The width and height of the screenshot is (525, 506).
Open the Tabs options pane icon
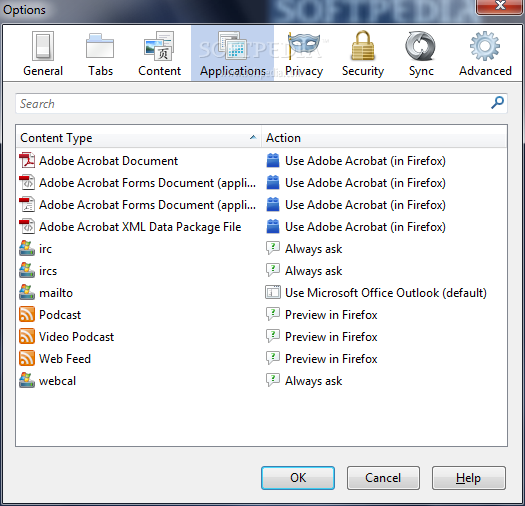click(100, 46)
